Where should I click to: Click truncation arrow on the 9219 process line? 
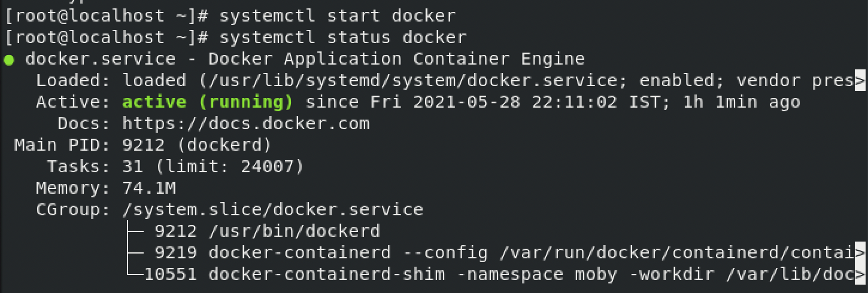click(x=860, y=252)
